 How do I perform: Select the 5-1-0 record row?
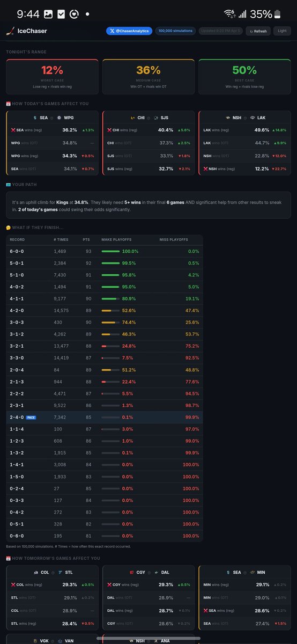[x=105, y=275]
